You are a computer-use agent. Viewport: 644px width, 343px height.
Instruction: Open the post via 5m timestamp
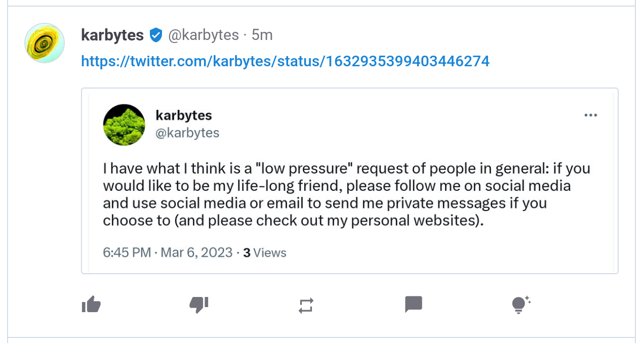262,35
